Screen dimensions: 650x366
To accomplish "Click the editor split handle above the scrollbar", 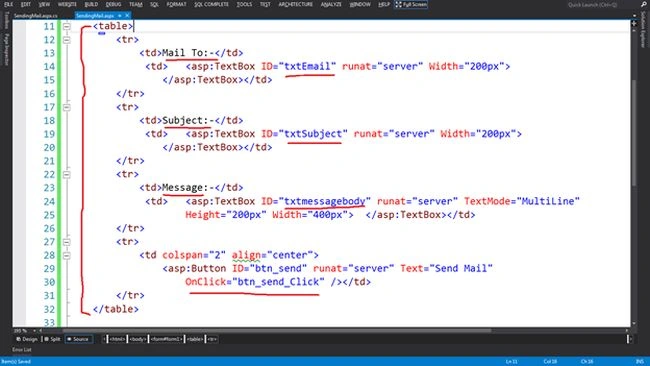I will [634, 24].
